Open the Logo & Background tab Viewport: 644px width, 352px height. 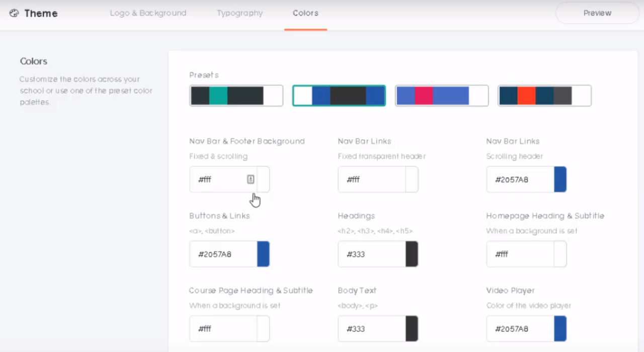[x=148, y=13]
